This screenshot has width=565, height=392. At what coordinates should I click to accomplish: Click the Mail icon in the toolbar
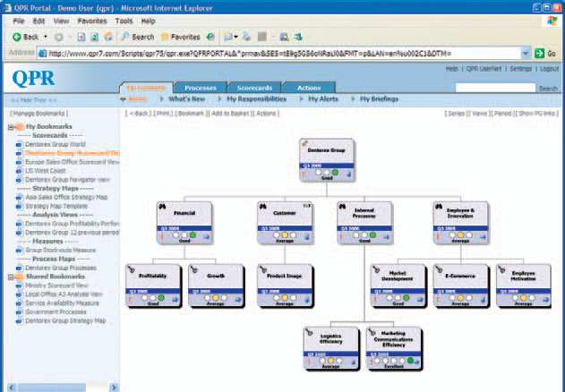[228, 37]
